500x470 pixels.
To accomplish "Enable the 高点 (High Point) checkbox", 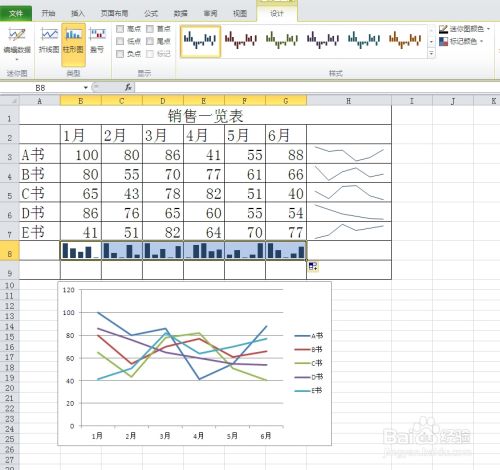I will [120, 29].
